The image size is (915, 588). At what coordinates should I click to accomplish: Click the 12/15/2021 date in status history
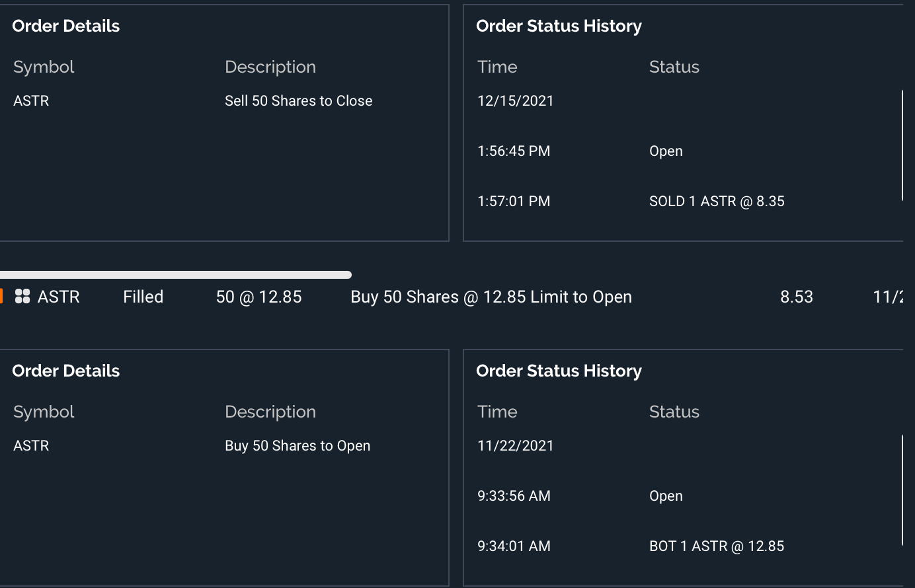tap(516, 101)
